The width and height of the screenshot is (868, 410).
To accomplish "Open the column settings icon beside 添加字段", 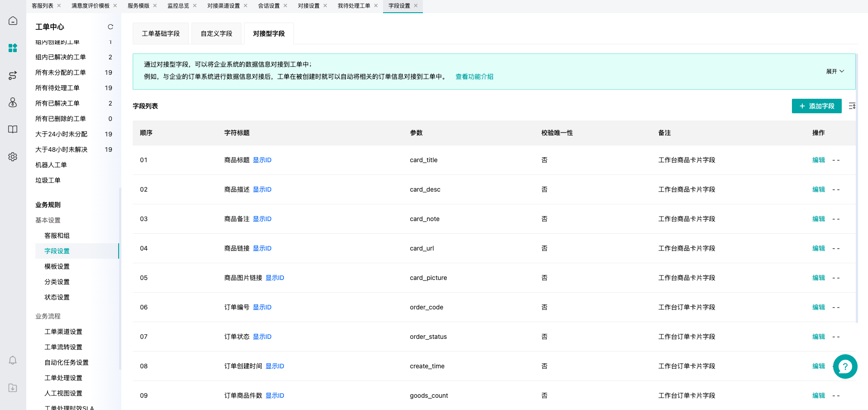I will tap(852, 106).
